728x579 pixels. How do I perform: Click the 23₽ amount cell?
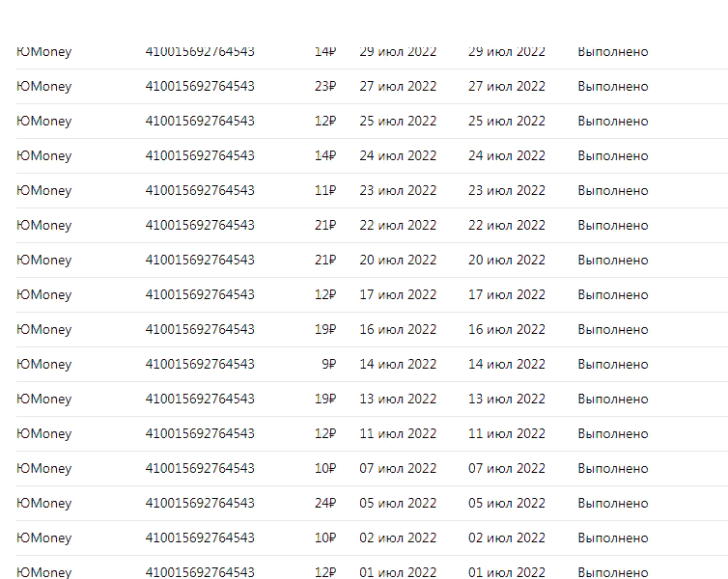325,86
